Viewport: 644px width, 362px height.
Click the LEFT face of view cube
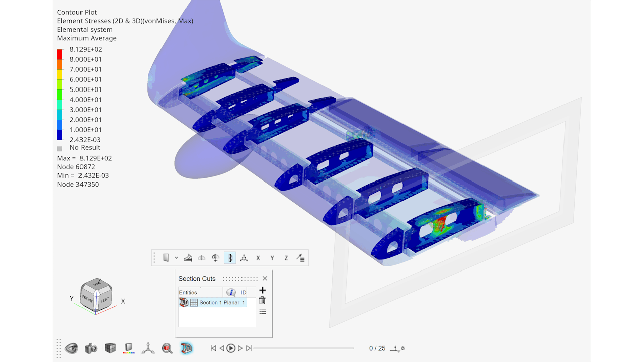(x=105, y=300)
